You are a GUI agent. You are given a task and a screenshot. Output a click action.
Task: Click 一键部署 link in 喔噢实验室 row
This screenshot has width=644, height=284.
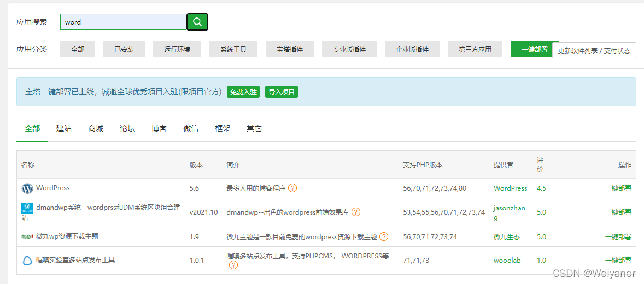[x=618, y=260]
